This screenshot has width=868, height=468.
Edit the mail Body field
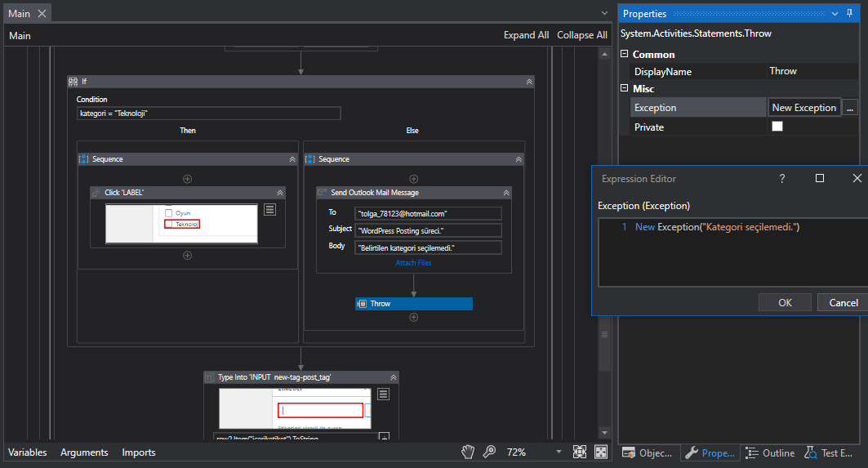click(x=428, y=247)
